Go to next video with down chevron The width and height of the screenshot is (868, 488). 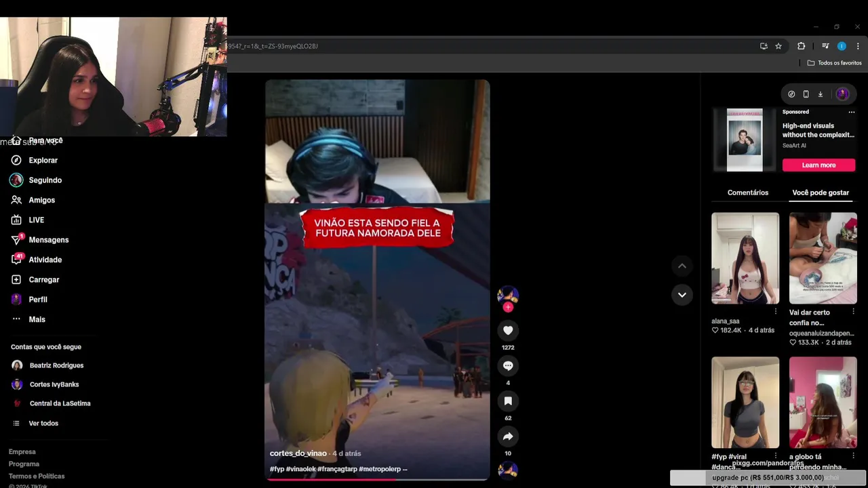[x=682, y=295]
